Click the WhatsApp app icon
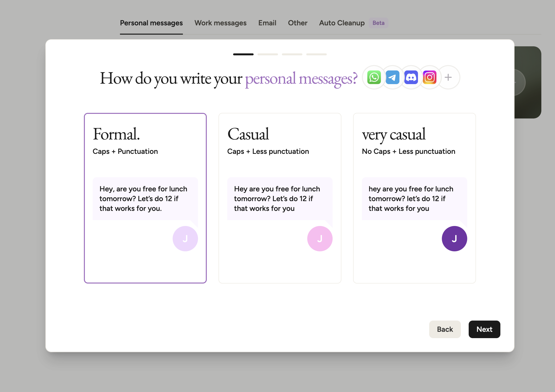The height and width of the screenshot is (392, 555). click(374, 77)
